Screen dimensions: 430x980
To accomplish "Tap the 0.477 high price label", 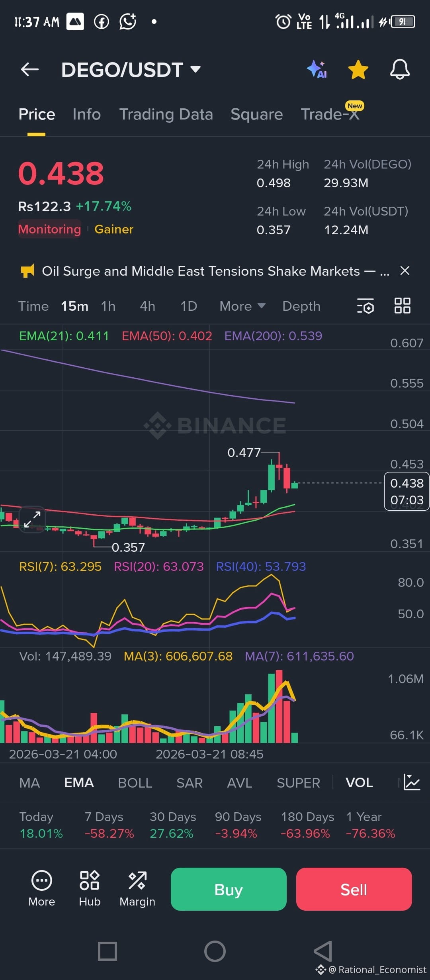I will click(244, 453).
